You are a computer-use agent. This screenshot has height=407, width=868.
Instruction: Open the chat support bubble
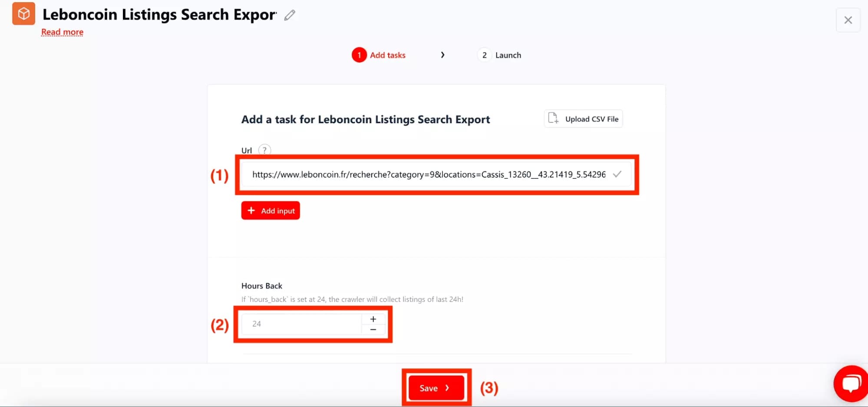coord(851,384)
